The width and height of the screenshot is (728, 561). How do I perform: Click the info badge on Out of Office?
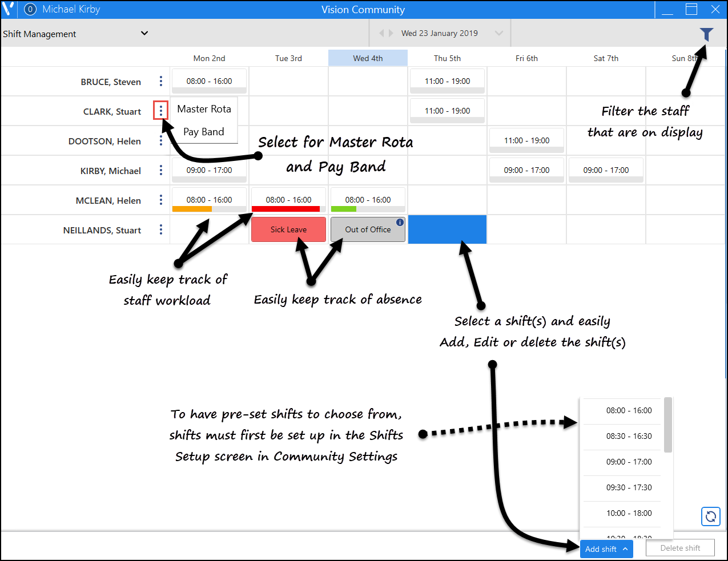(400, 222)
